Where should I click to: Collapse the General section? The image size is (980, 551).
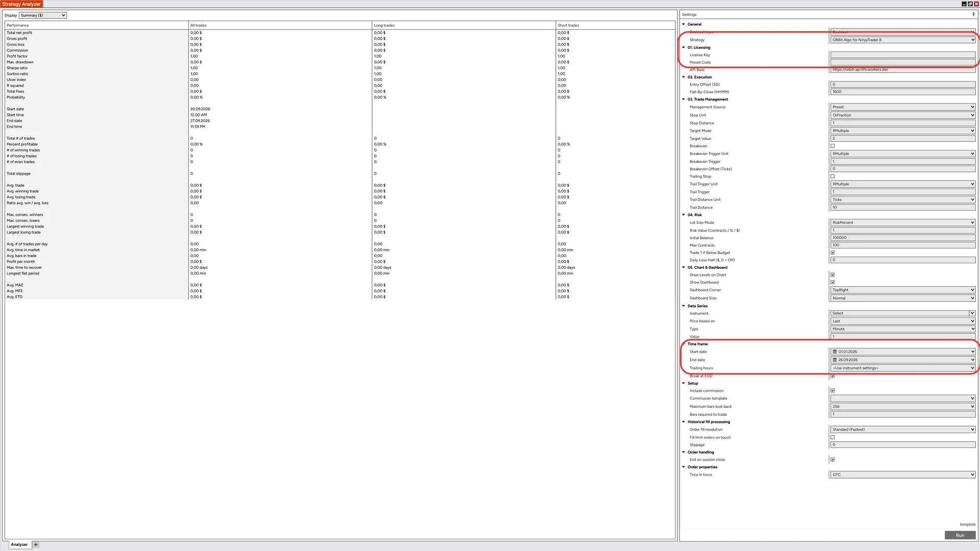(x=683, y=24)
